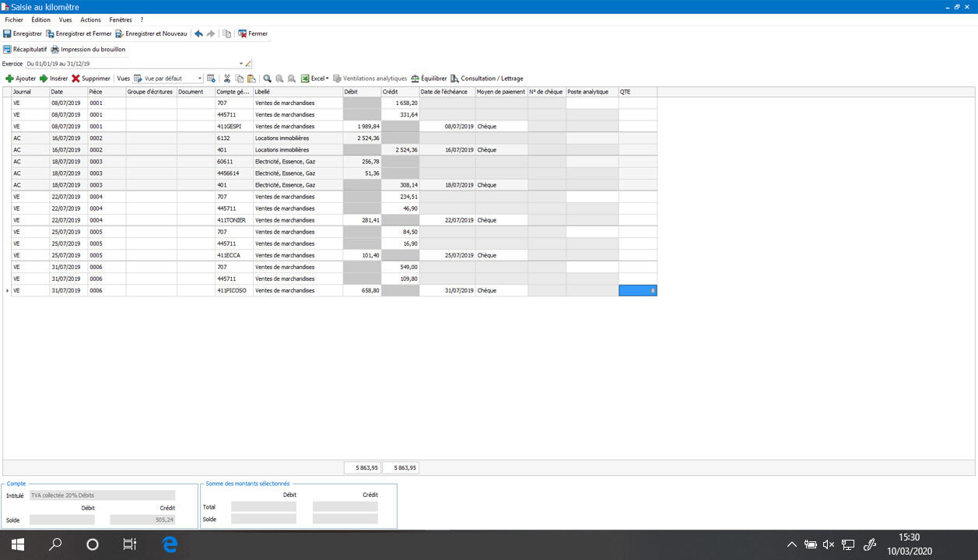Open the Édition menu
Image resolution: width=978 pixels, height=560 pixels.
coord(40,19)
